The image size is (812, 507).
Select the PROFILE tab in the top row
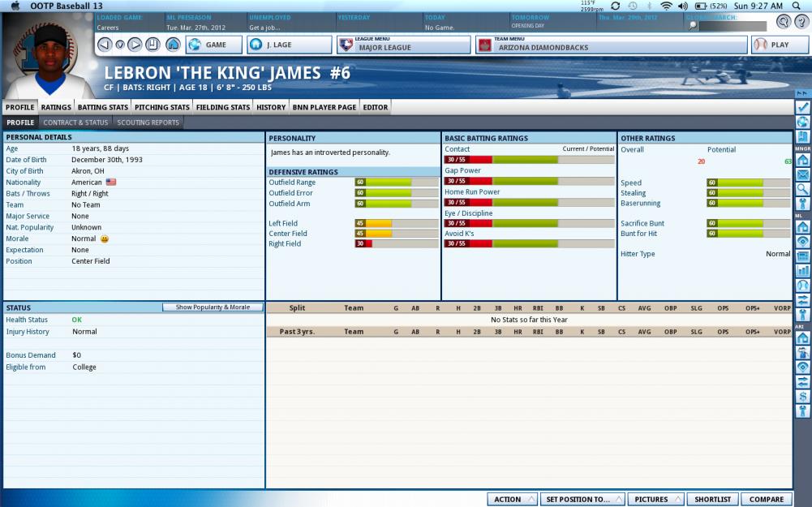(19, 107)
